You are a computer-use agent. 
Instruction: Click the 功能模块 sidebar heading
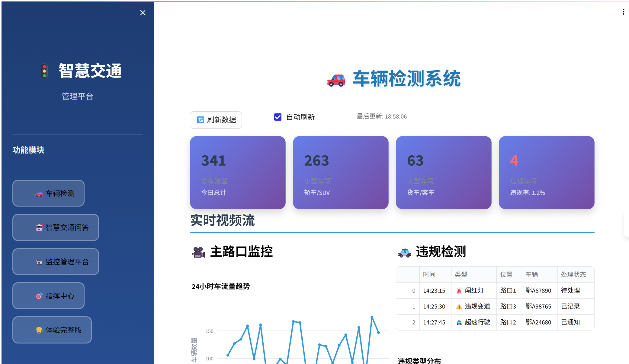point(28,150)
